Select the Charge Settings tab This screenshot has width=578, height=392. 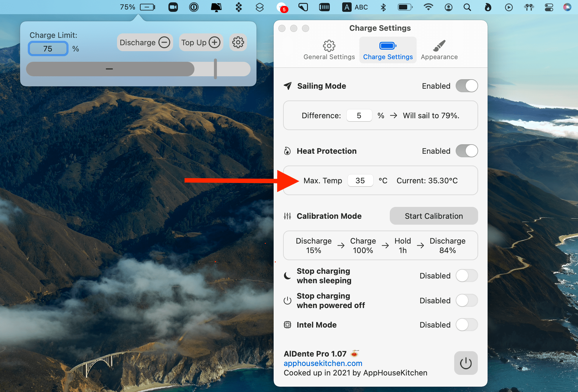pos(388,50)
